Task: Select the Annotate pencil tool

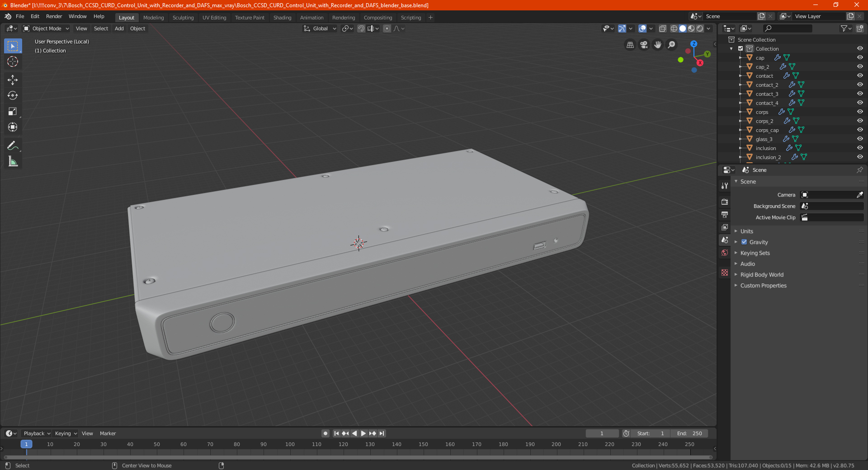Action: 13,146
